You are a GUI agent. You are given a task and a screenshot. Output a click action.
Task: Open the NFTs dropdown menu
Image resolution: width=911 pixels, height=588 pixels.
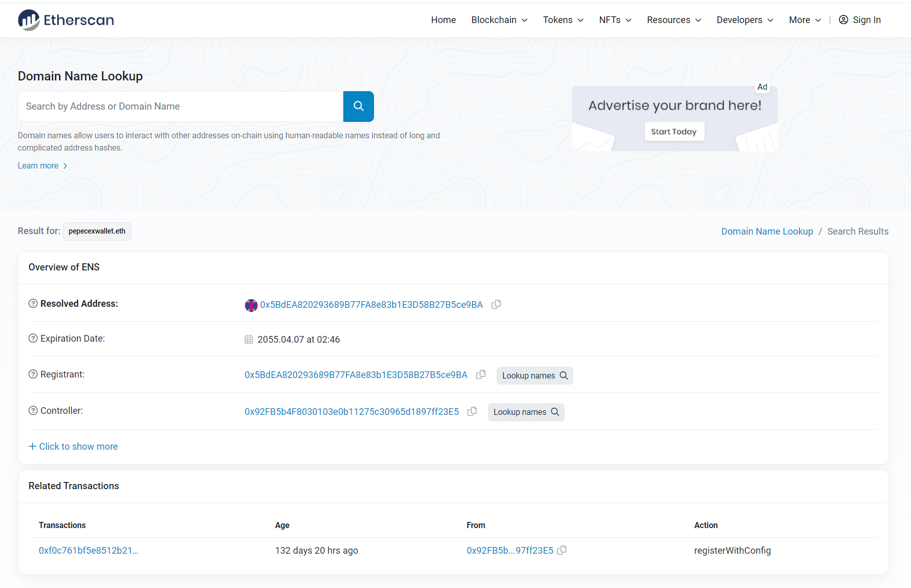point(615,20)
